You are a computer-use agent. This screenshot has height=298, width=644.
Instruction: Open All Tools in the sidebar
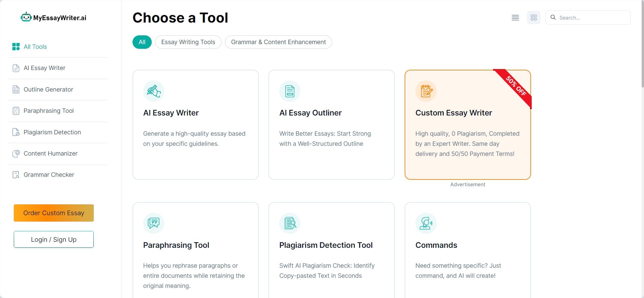click(x=58, y=47)
